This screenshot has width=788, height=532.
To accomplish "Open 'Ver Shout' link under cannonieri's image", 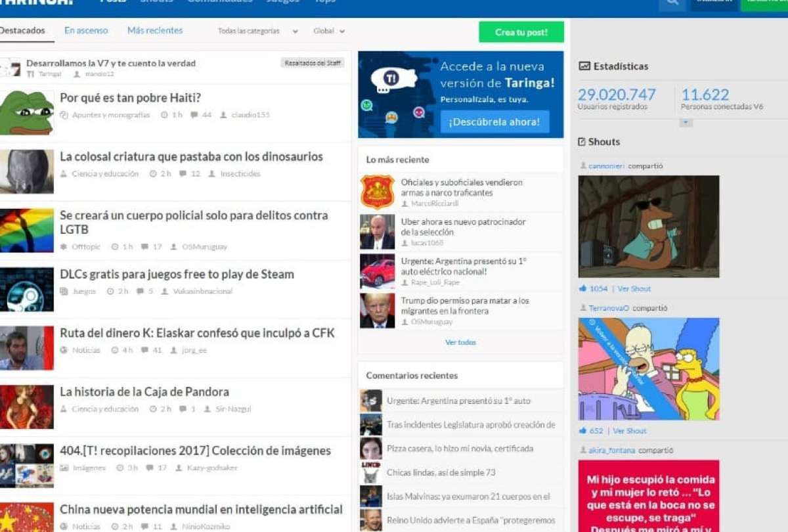I will (x=634, y=289).
